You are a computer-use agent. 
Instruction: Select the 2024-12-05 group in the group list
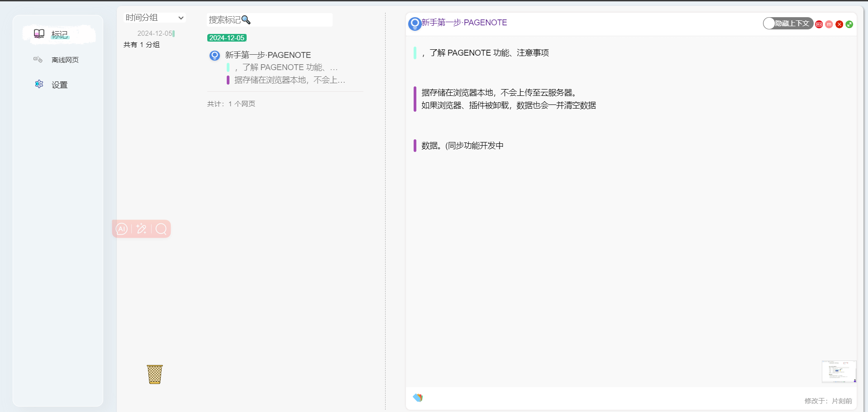[156, 33]
